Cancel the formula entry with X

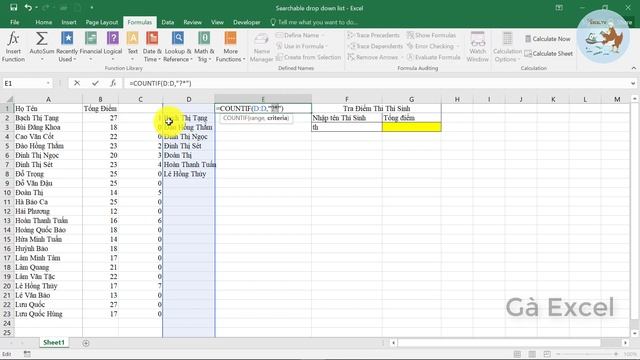click(x=77, y=83)
